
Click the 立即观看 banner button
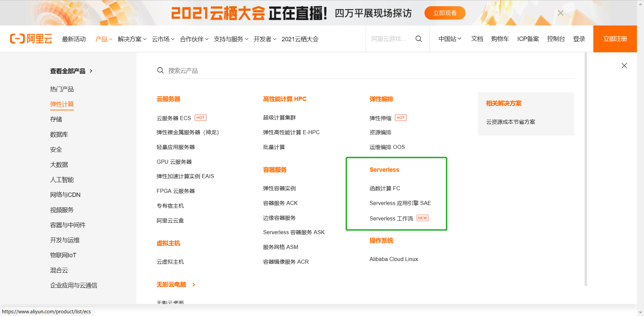[x=445, y=13]
